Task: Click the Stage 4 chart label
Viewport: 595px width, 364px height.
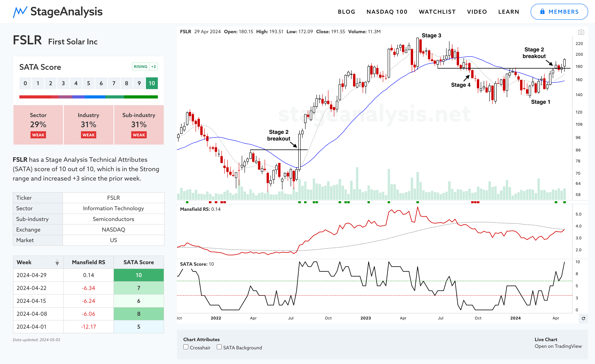Action: click(460, 85)
